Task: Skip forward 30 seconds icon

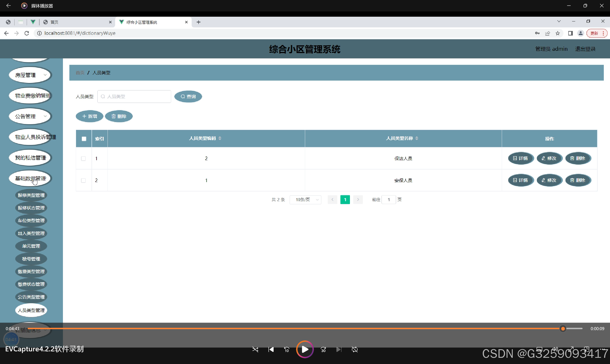Action: [x=323, y=349]
